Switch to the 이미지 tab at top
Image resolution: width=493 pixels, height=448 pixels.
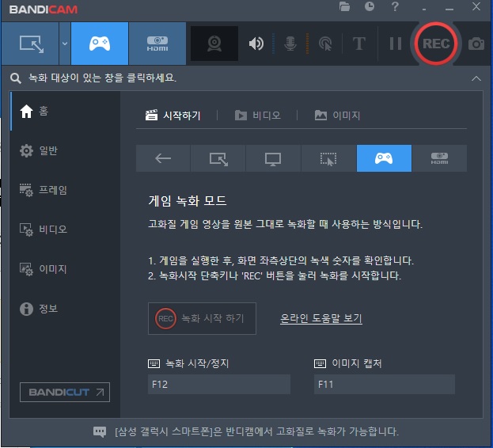tap(337, 116)
